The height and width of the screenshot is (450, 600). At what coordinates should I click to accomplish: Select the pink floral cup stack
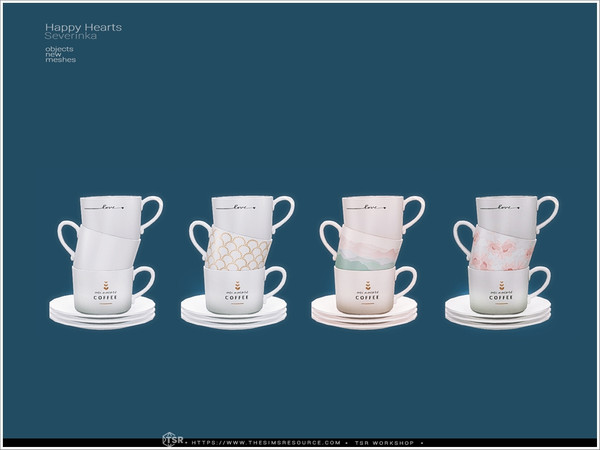click(x=502, y=262)
